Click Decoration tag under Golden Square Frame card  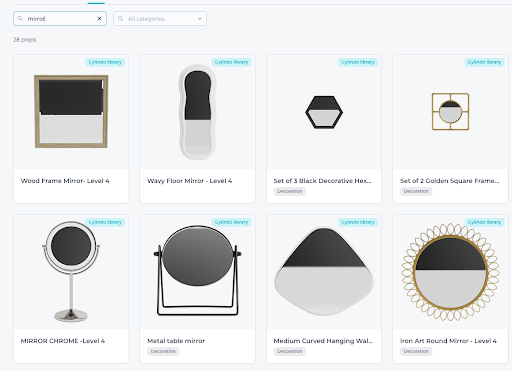click(416, 191)
